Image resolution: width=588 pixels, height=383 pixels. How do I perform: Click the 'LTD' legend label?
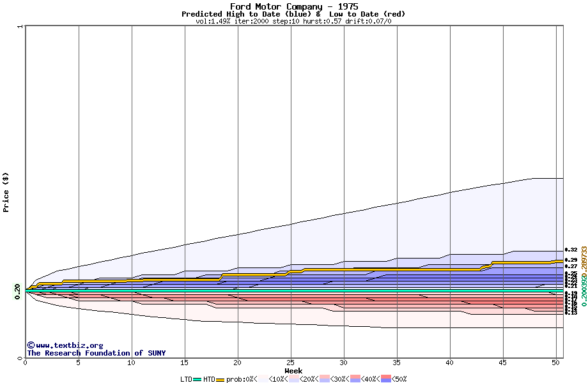[x=187, y=379]
